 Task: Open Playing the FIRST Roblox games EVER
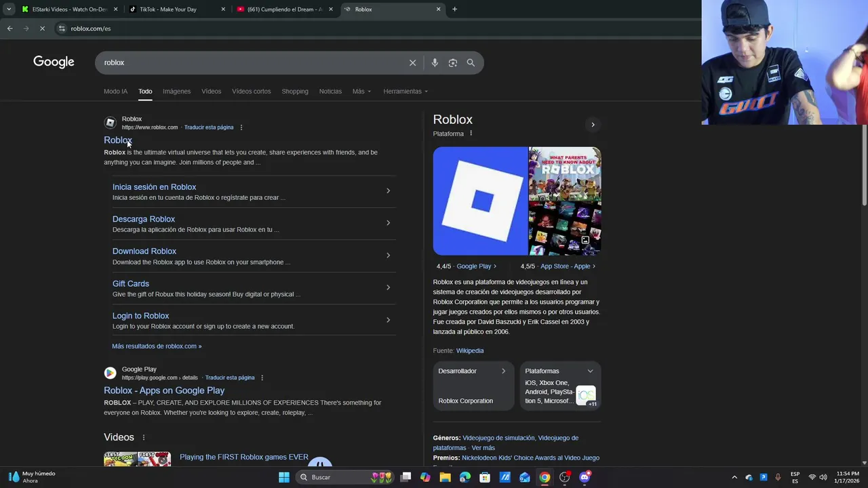pos(244,457)
